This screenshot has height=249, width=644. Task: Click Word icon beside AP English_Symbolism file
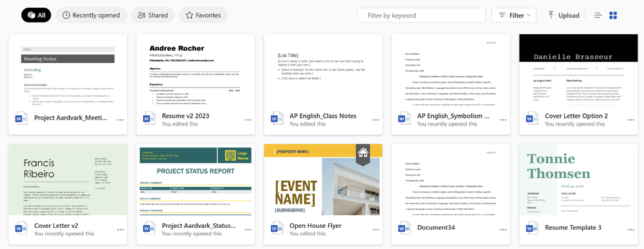coord(404,118)
